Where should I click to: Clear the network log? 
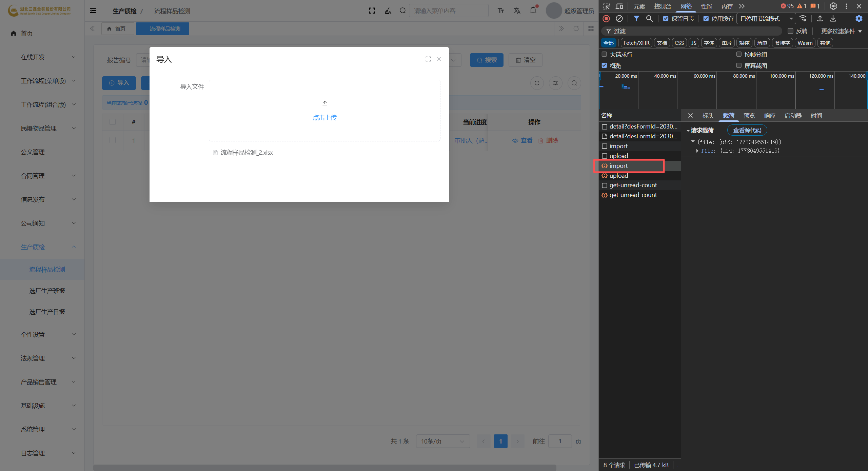coord(619,19)
